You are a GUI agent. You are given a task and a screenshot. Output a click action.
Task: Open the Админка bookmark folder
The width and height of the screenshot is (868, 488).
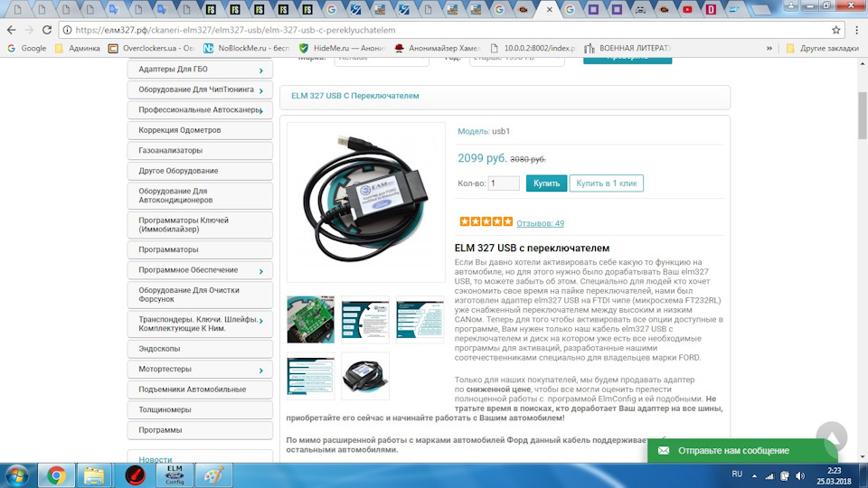78,48
